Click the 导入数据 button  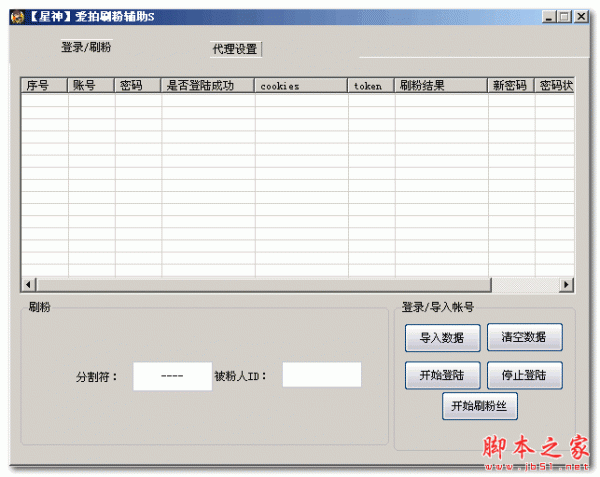(442, 337)
